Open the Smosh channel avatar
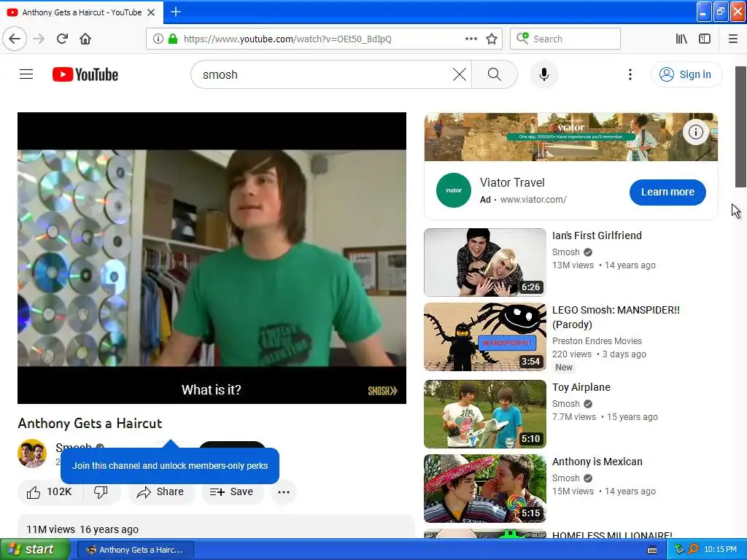 [32, 454]
